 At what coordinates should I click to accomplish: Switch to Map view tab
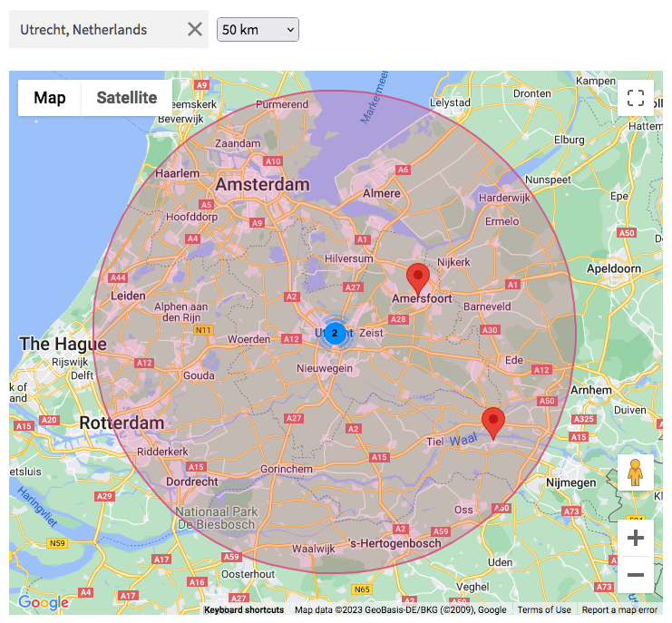click(x=50, y=98)
